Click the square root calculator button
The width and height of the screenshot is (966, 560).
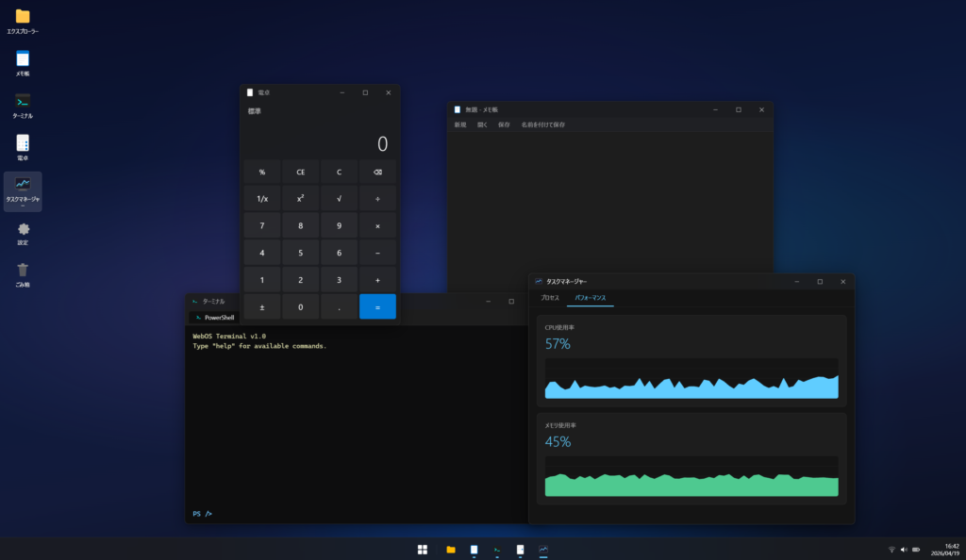339,199
